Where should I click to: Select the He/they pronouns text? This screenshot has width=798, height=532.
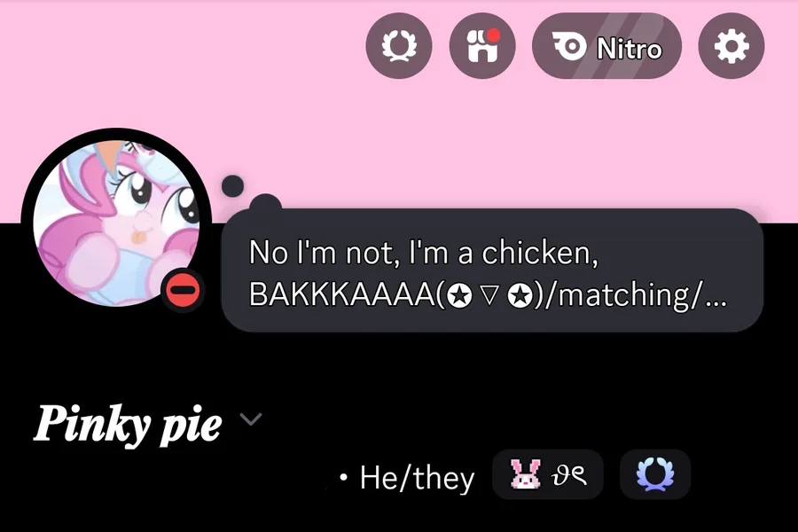click(417, 478)
